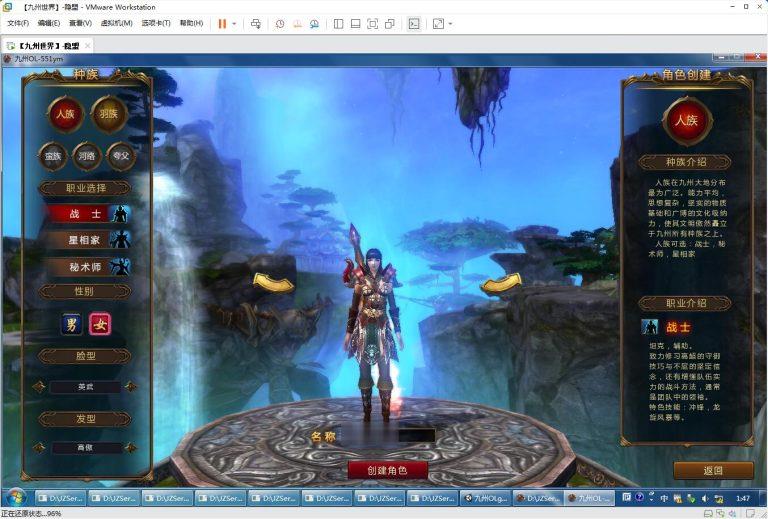This screenshot has height=519, width=768.
Task: Open the 帮助(H) menu
Action: coord(192,23)
